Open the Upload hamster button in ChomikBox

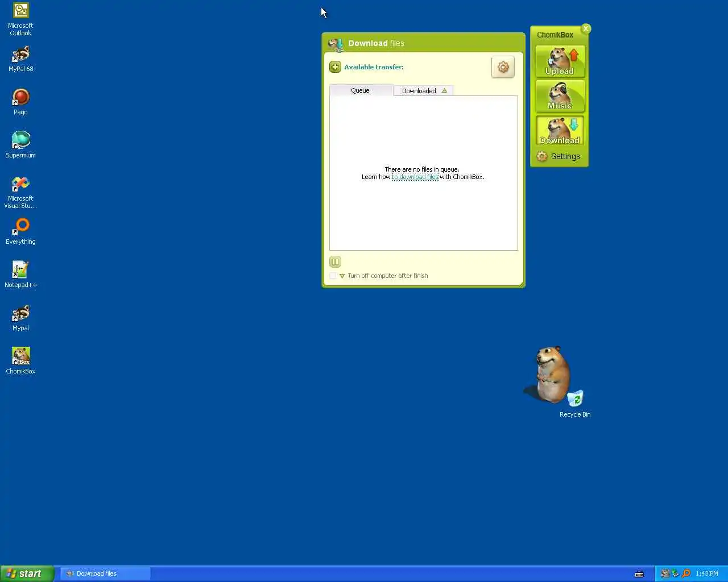[x=560, y=61]
